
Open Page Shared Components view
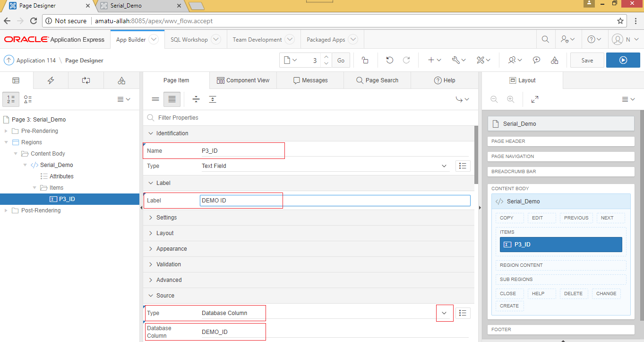point(121,80)
